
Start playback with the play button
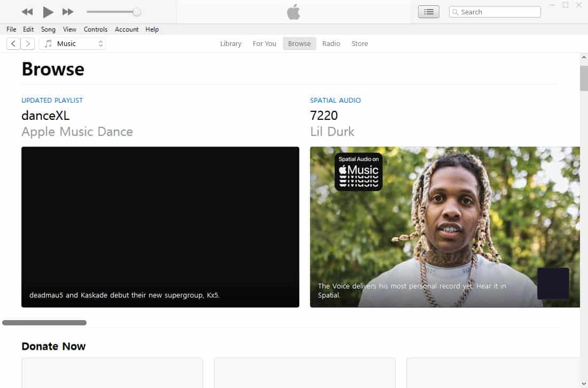point(48,12)
